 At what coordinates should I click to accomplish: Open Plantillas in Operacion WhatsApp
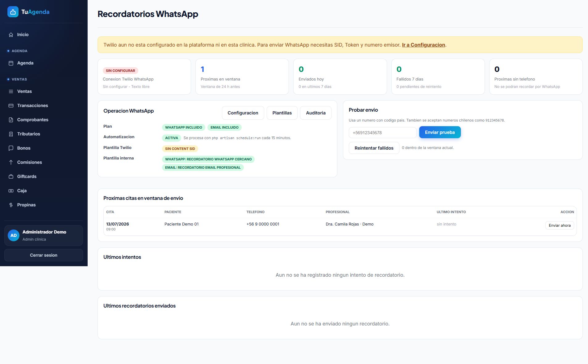point(282,113)
